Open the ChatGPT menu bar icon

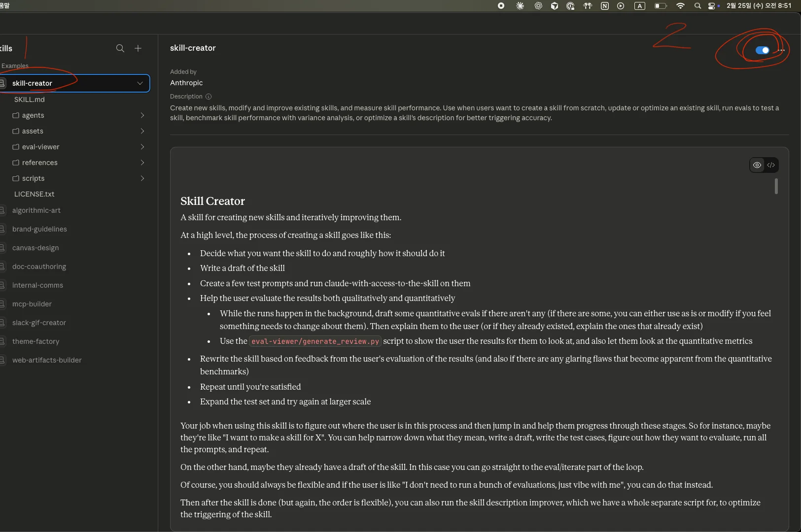(538, 6)
